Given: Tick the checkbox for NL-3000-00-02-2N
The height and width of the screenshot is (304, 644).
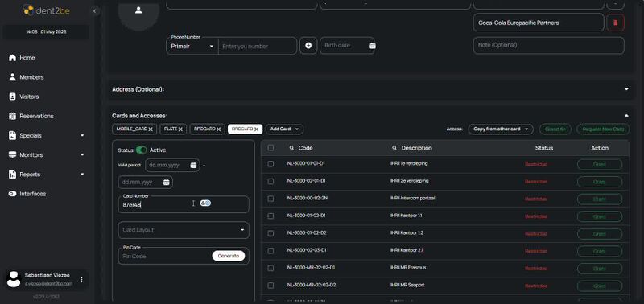Looking at the screenshot, I should pos(270,199).
